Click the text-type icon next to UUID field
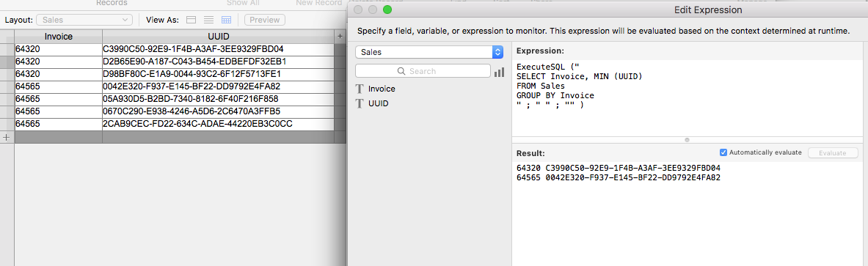Screen dimensions: 868x266 click(360, 103)
